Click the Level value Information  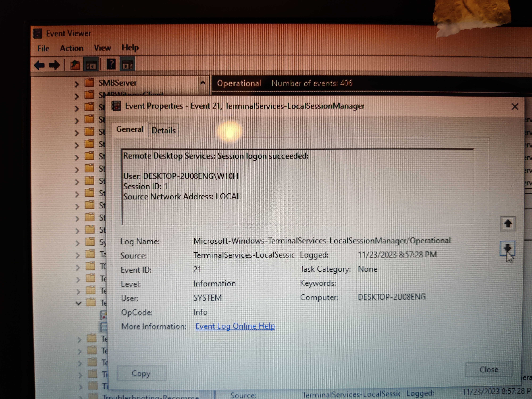(x=215, y=284)
